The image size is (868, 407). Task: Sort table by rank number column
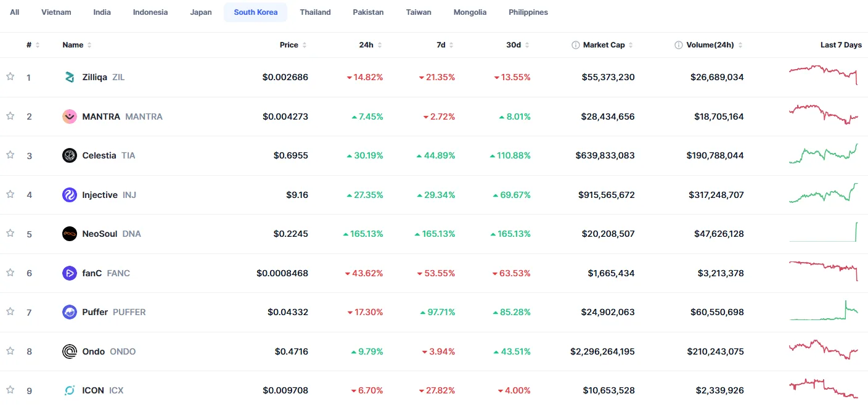coord(33,45)
